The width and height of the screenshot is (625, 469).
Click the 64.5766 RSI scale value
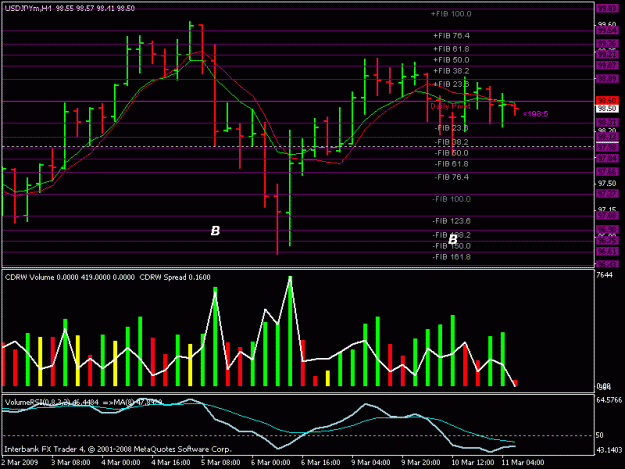pyautogui.click(x=609, y=400)
